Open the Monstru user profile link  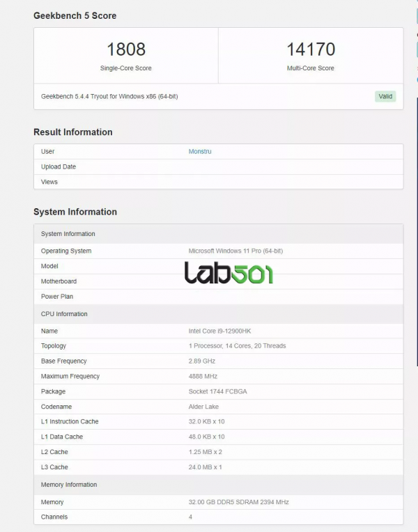coord(200,151)
